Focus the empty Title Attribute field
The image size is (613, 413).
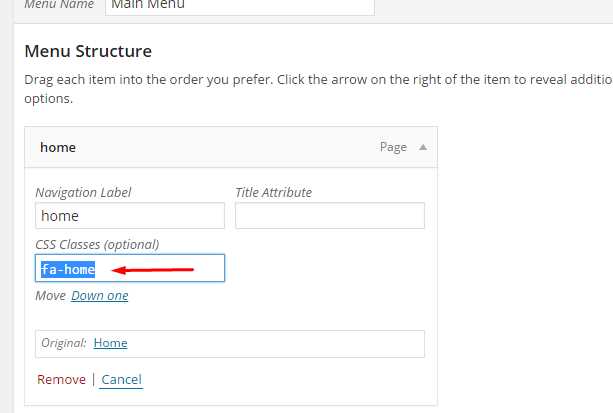pos(329,215)
